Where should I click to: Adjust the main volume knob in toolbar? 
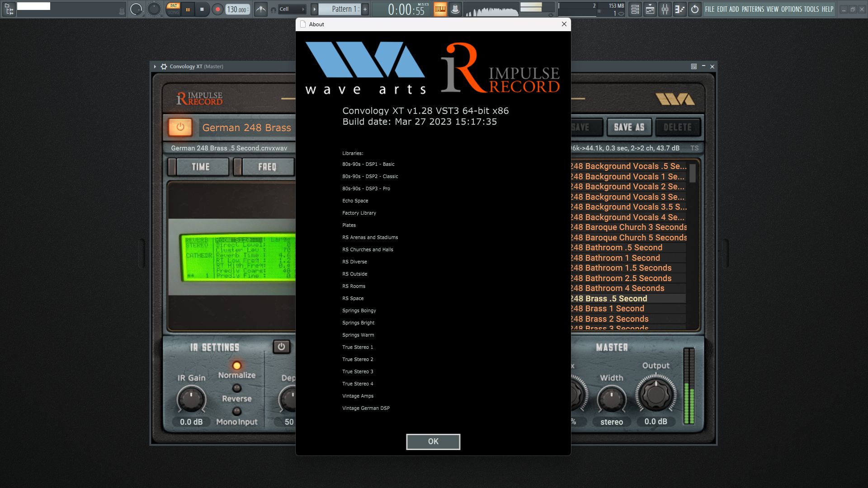136,9
